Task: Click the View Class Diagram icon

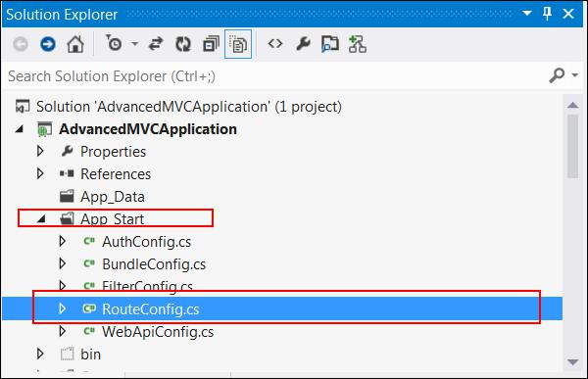Action: tap(358, 44)
